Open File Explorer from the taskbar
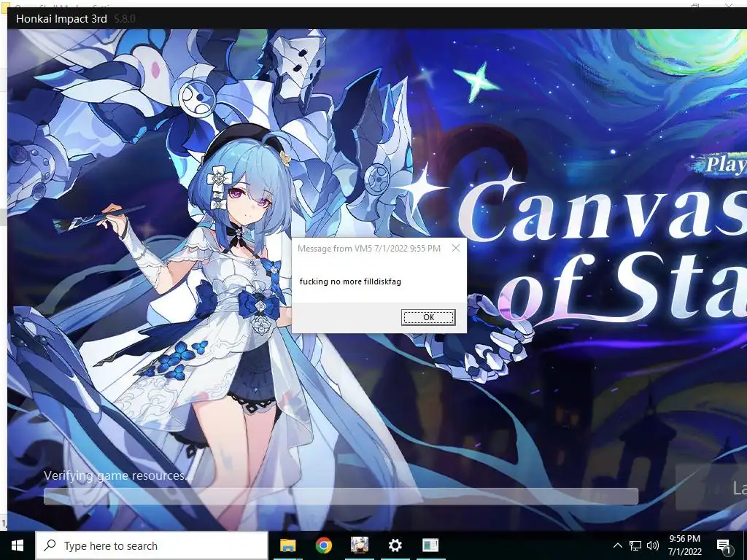Screen dimensions: 747x560 tap(287, 545)
